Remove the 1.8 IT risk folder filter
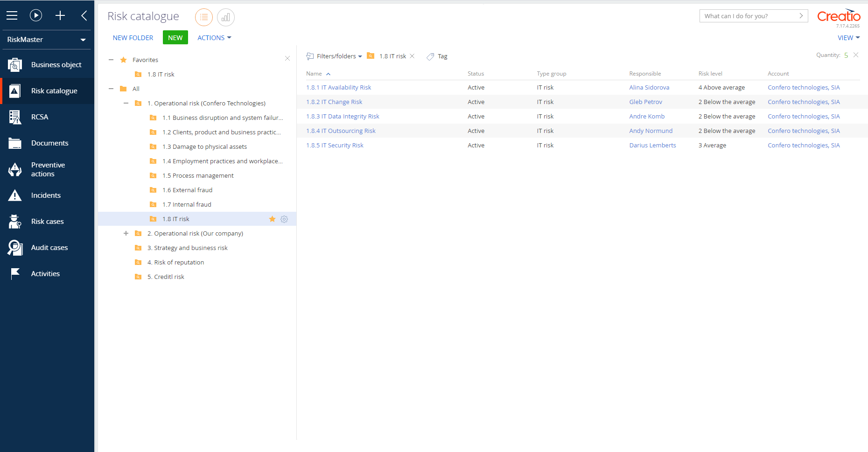Viewport: 868px width, 452px height. [x=412, y=56]
